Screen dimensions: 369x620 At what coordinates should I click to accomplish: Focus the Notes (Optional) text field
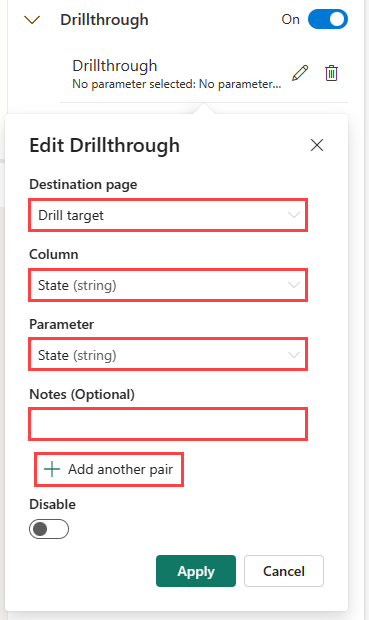[x=168, y=424]
